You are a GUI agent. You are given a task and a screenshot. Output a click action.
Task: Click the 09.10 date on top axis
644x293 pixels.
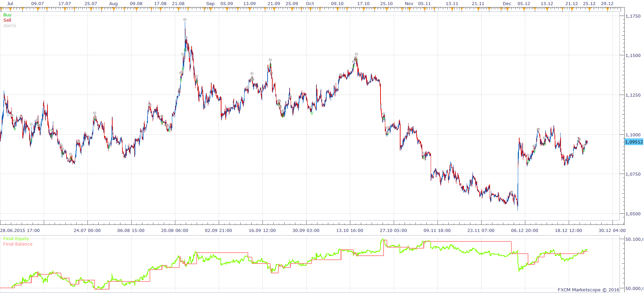point(337,4)
